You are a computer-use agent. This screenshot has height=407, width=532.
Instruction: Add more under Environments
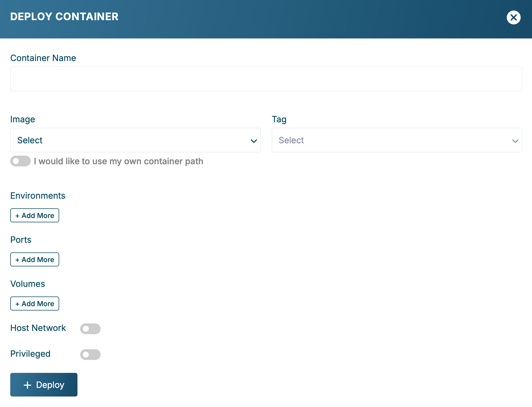(35, 215)
